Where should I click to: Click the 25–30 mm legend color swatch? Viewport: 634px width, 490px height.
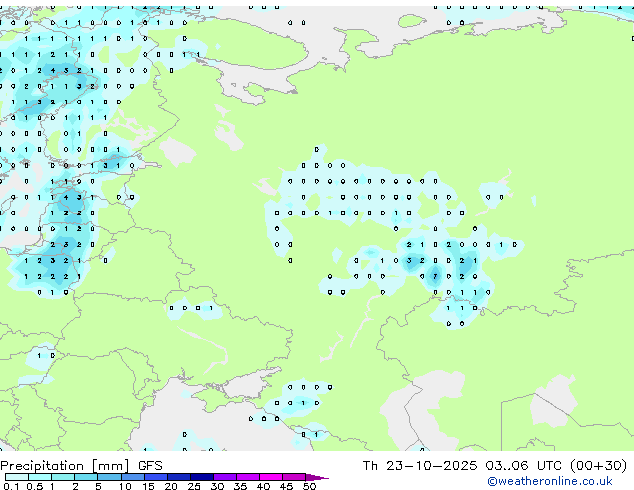point(201,477)
